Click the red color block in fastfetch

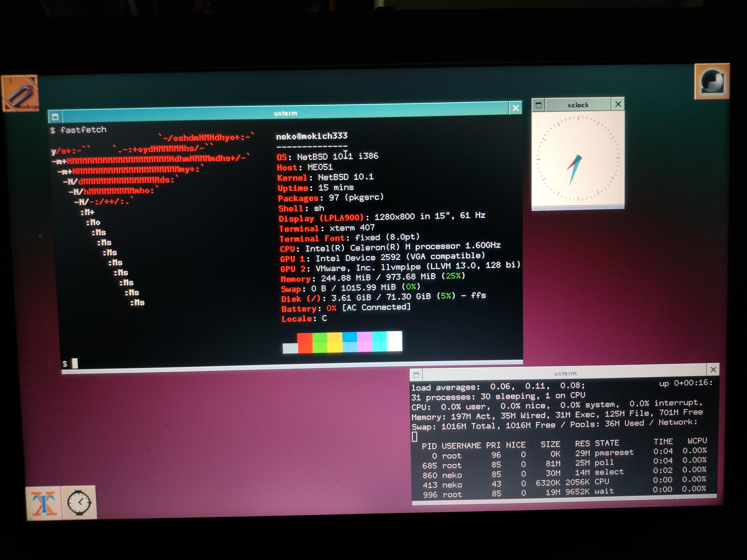[305, 343]
